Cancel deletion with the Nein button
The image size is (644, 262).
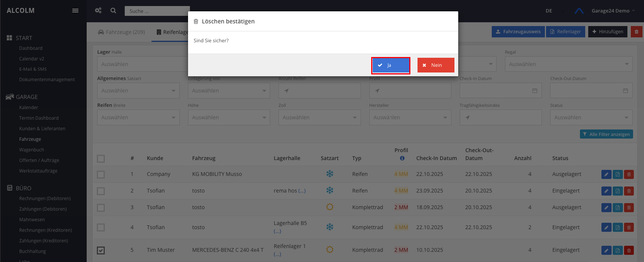click(x=436, y=65)
